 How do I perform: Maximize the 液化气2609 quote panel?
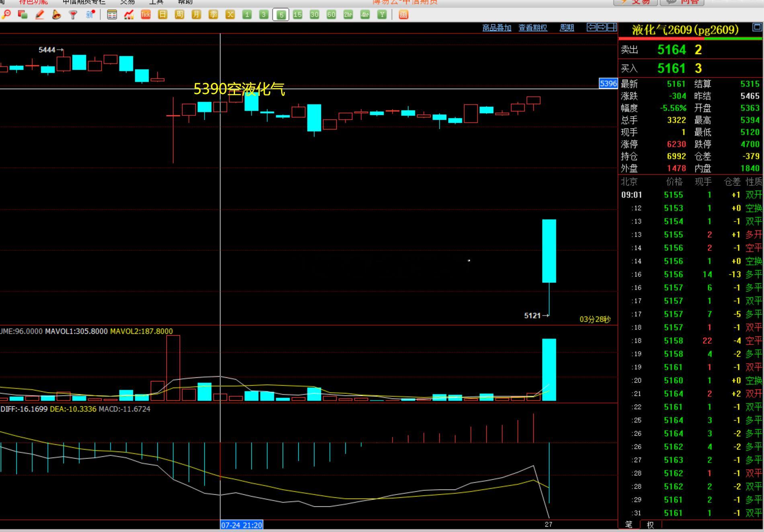[757, 27]
